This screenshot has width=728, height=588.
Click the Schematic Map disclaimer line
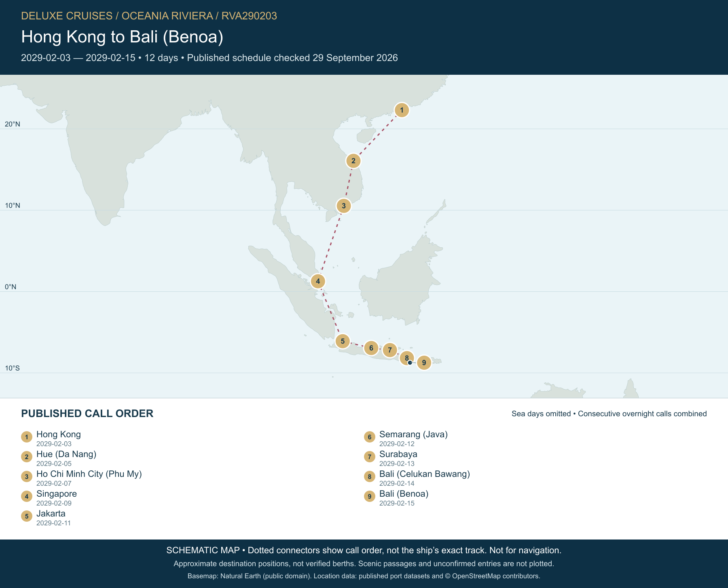pos(364,550)
